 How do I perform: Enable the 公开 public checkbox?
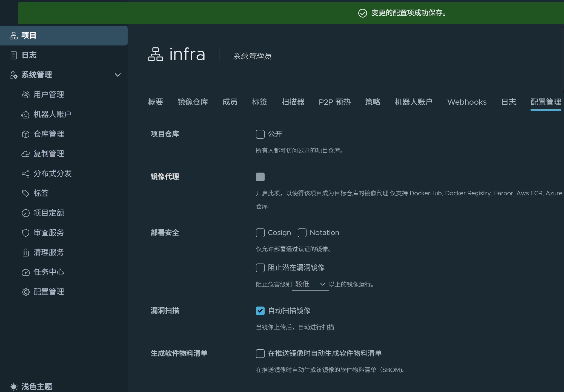tap(260, 134)
